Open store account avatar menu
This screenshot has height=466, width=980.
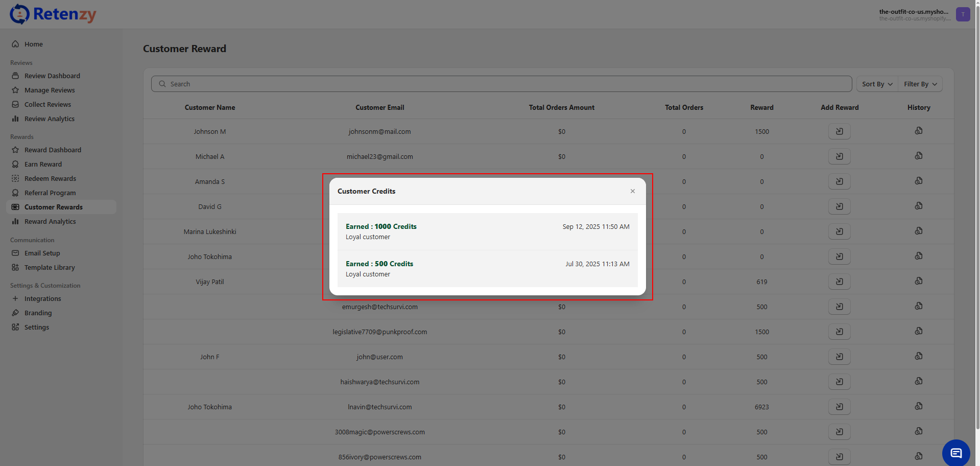[x=963, y=14]
